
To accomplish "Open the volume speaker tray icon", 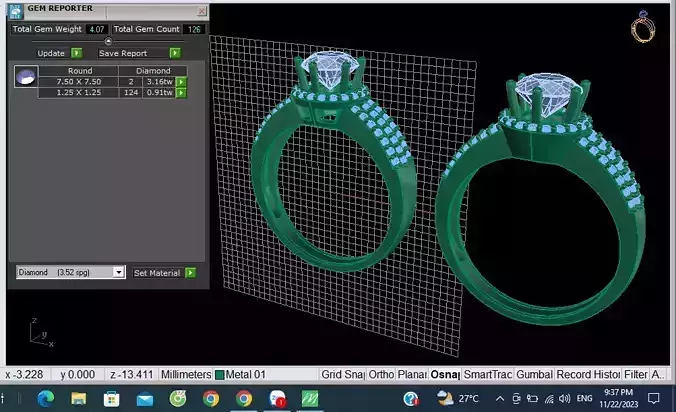I will (x=565, y=399).
